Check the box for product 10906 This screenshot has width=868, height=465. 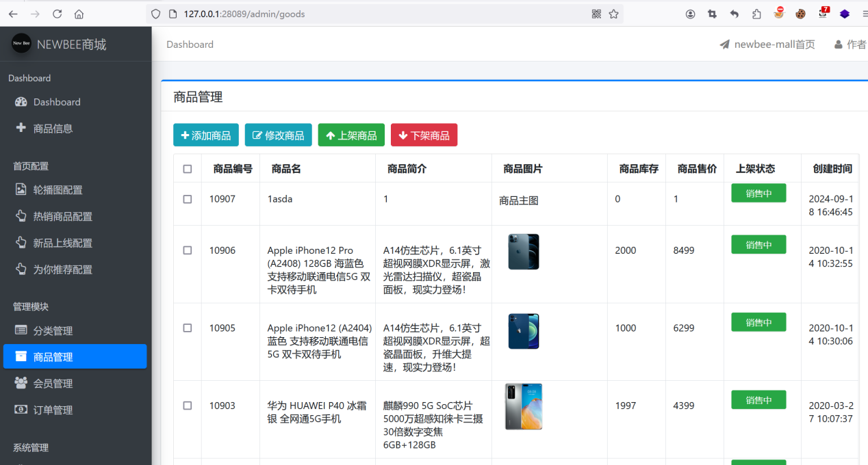coord(188,250)
